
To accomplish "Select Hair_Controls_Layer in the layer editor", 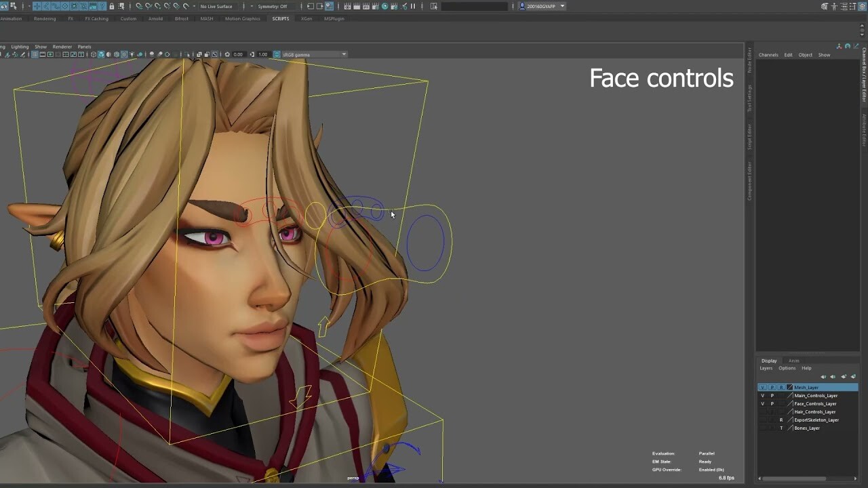I will 816,411.
